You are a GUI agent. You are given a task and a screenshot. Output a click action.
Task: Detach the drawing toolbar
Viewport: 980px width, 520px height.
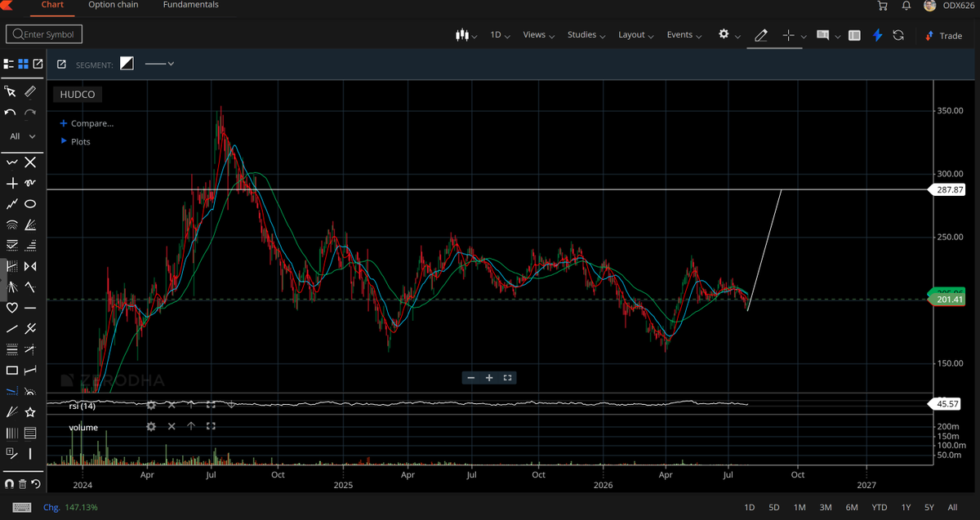38,64
